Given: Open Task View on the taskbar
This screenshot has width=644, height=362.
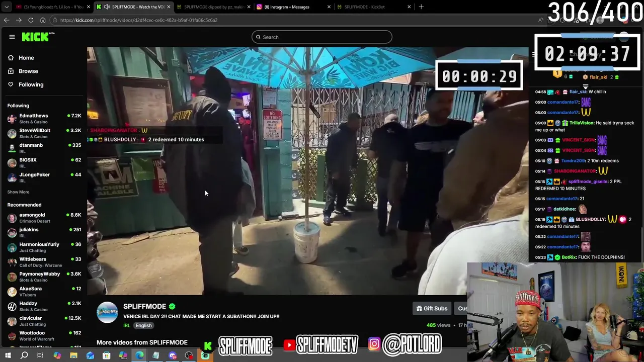Looking at the screenshot, I should (40, 356).
